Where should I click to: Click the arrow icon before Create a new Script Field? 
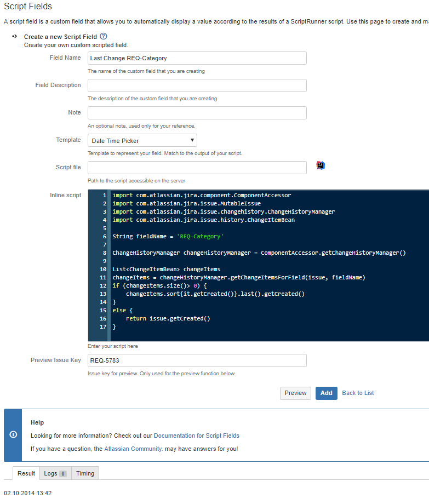coord(14,36)
